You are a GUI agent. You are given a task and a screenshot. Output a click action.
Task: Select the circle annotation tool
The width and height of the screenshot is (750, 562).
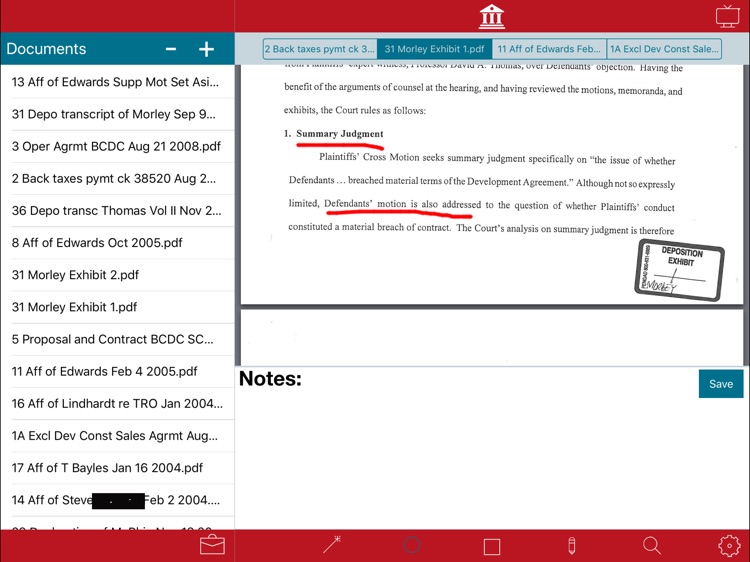point(412,545)
